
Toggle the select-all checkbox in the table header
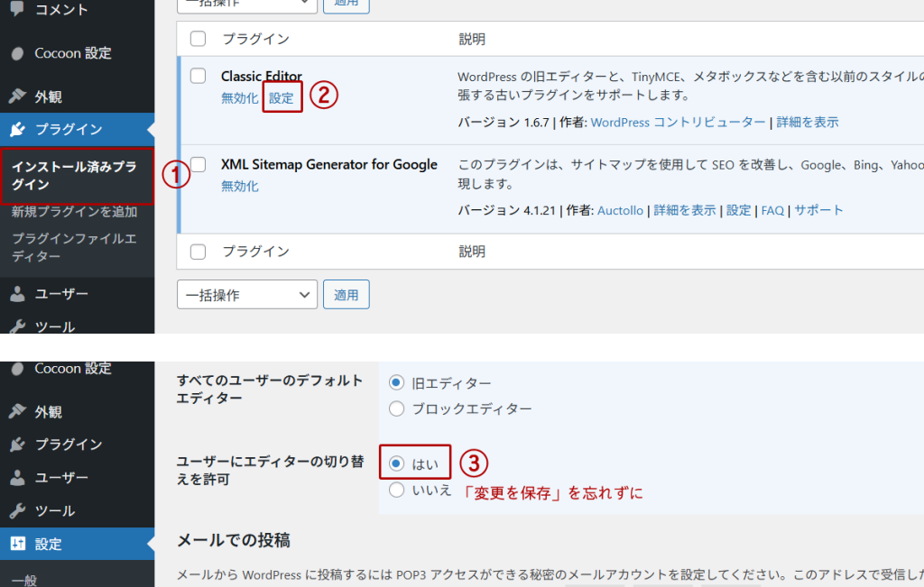click(x=198, y=39)
